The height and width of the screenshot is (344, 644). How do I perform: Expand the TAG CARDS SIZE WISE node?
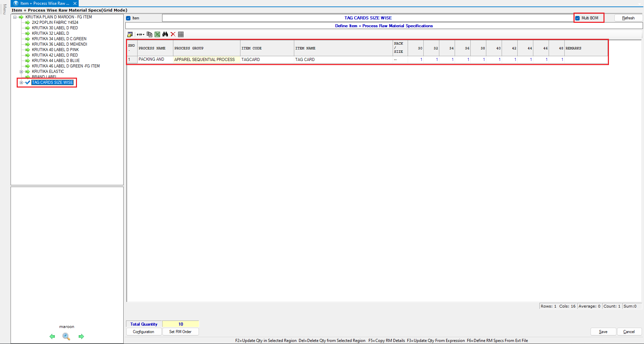(x=21, y=82)
